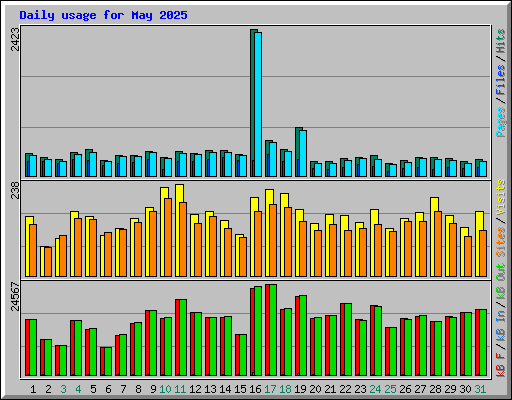Click the day 8 axis label

tap(138, 389)
